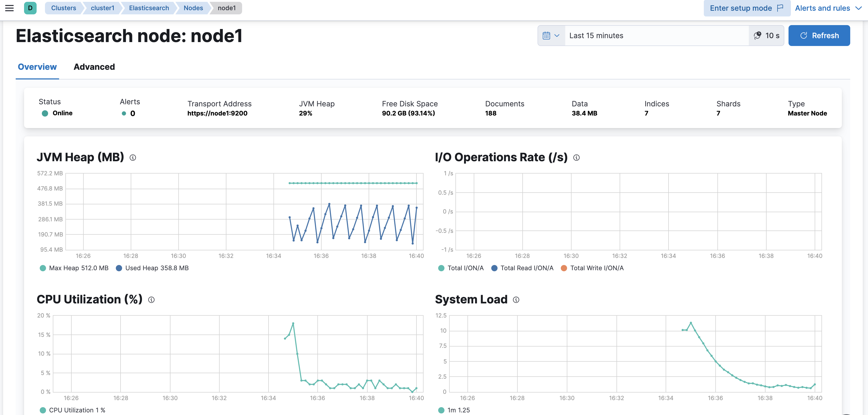Toggle the Total I/O legend series
Screen dimensions: 868x415
pyautogui.click(x=461, y=268)
